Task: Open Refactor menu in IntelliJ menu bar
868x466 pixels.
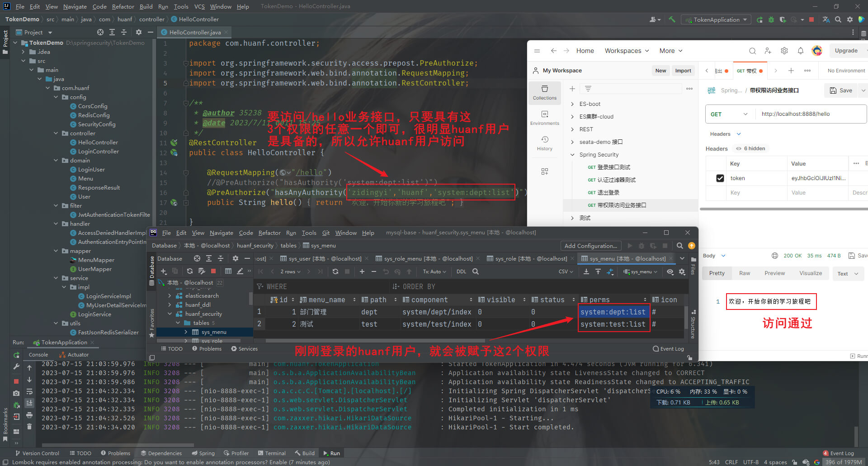Action: coord(123,6)
